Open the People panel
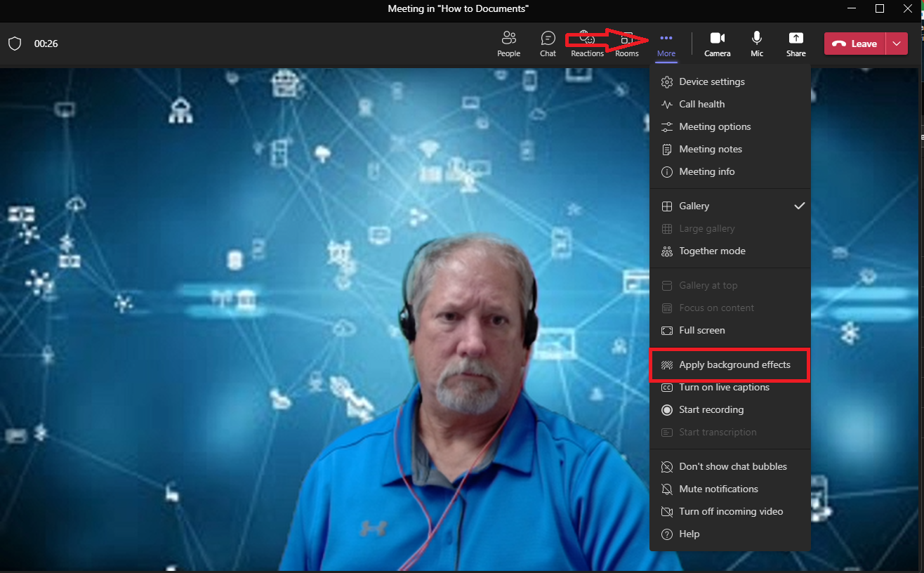This screenshot has height=573, width=924. [509, 44]
